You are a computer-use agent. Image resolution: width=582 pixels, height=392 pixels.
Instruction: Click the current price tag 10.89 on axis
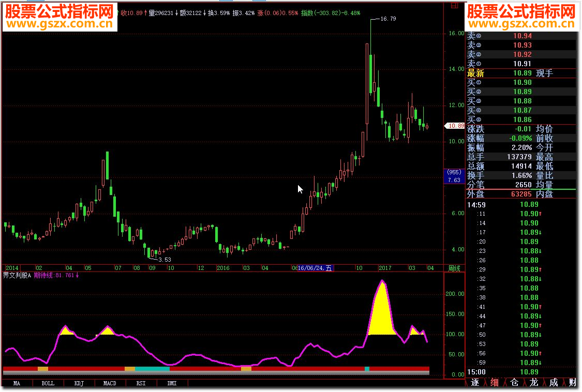pos(455,126)
